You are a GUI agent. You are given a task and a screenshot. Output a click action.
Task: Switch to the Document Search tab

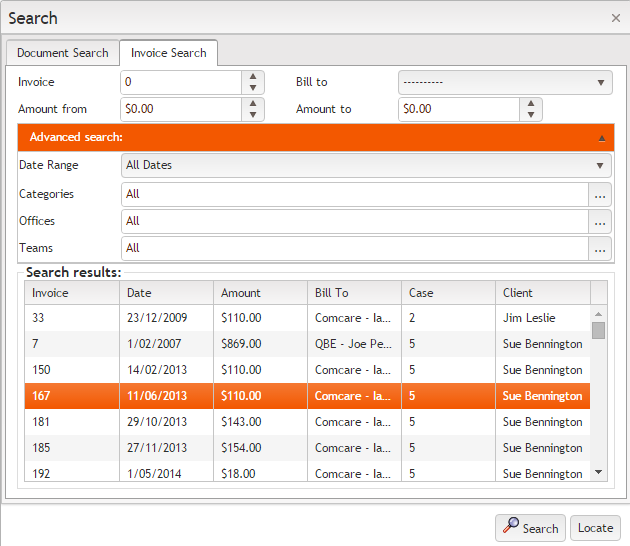[x=62, y=53]
